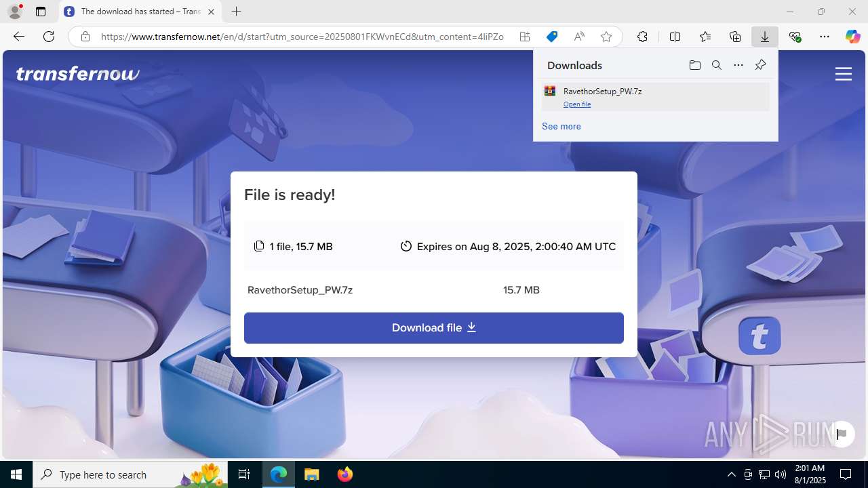Open the Collections icon
This screenshot has height=488, width=868.
pos(735,37)
